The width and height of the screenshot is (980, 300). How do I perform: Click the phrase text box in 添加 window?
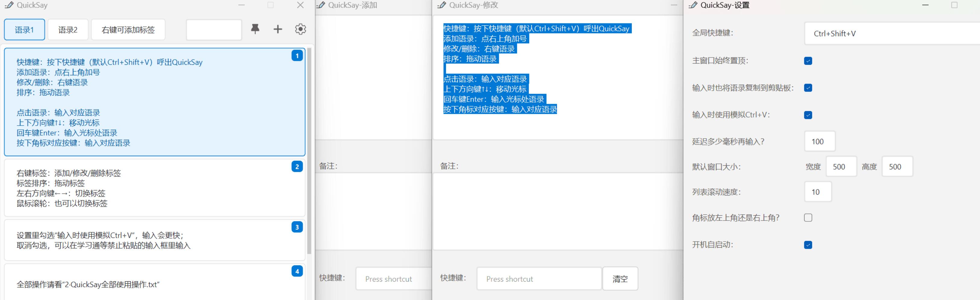374,78
